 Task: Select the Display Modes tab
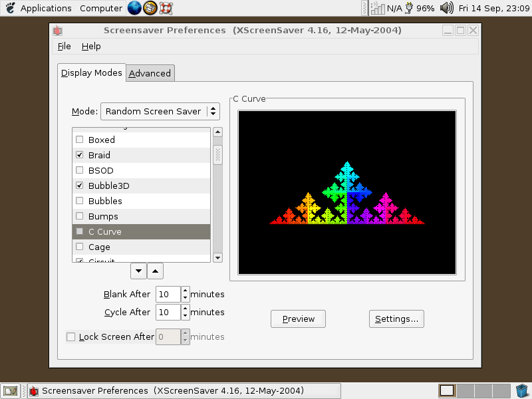tap(92, 72)
